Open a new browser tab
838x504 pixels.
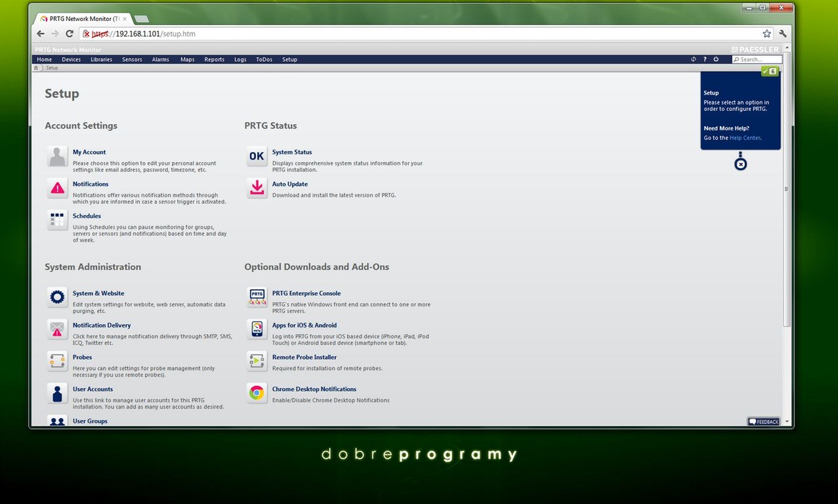click(x=141, y=19)
